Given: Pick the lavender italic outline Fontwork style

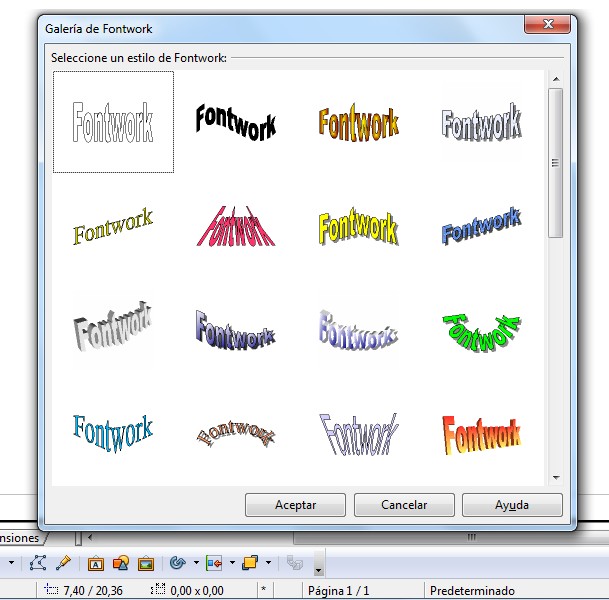Looking at the screenshot, I should pos(358,433).
